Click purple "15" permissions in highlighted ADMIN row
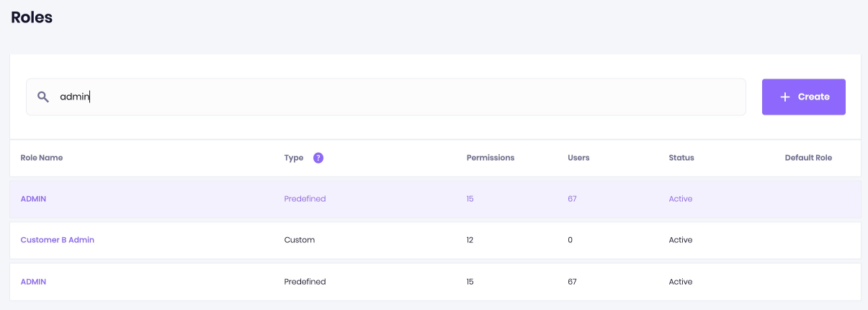 click(x=470, y=199)
